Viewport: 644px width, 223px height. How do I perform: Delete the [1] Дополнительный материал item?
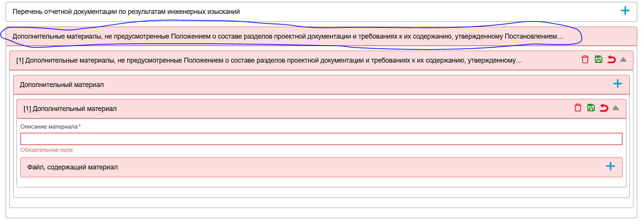pyautogui.click(x=578, y=108)
